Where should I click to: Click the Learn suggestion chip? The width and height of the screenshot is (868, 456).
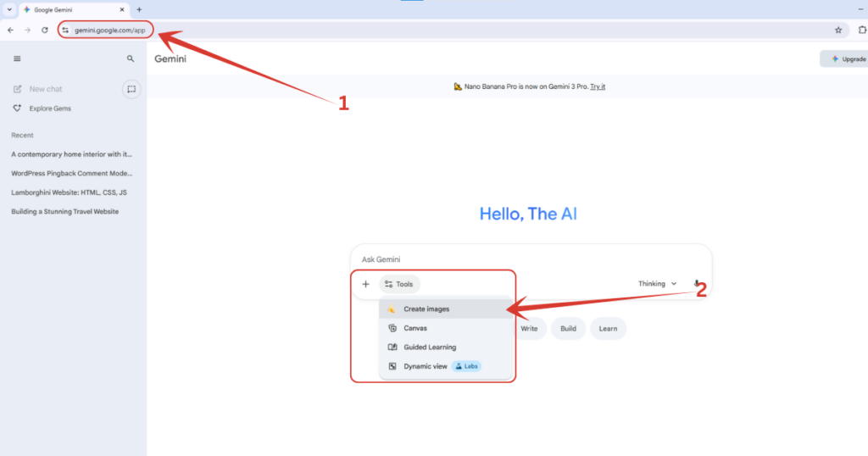click(608, 329)
